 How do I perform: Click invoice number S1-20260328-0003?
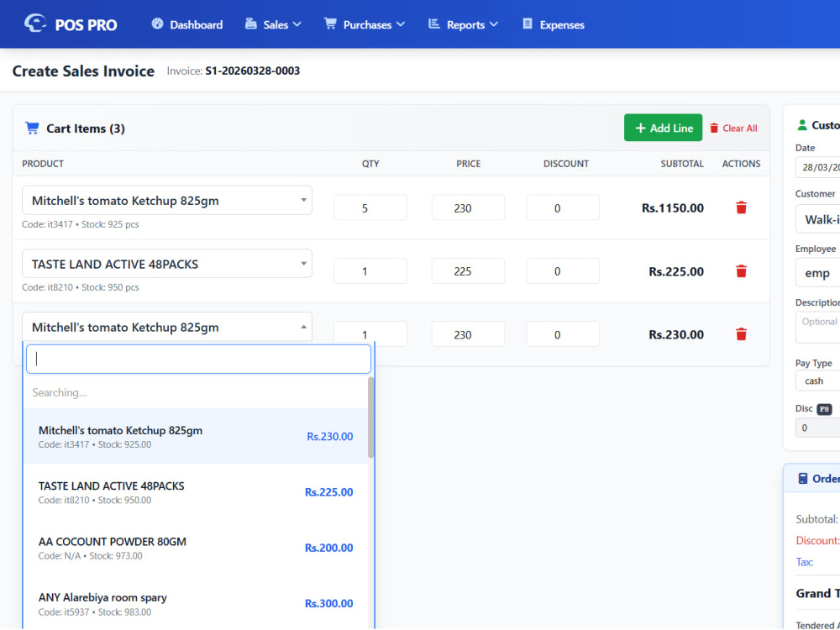tap(252, 71)
